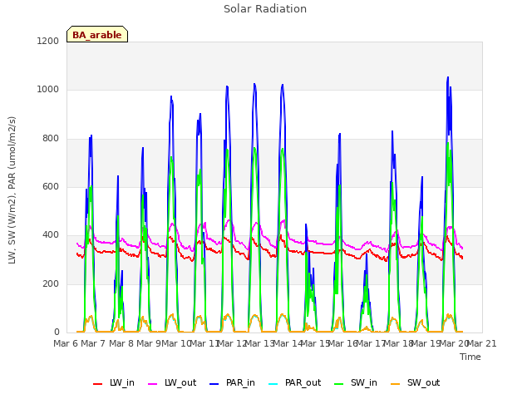Screen dimensions: 532x399
Task: Click the cyan PAR_out legend swatch
Action: point(273,384)
